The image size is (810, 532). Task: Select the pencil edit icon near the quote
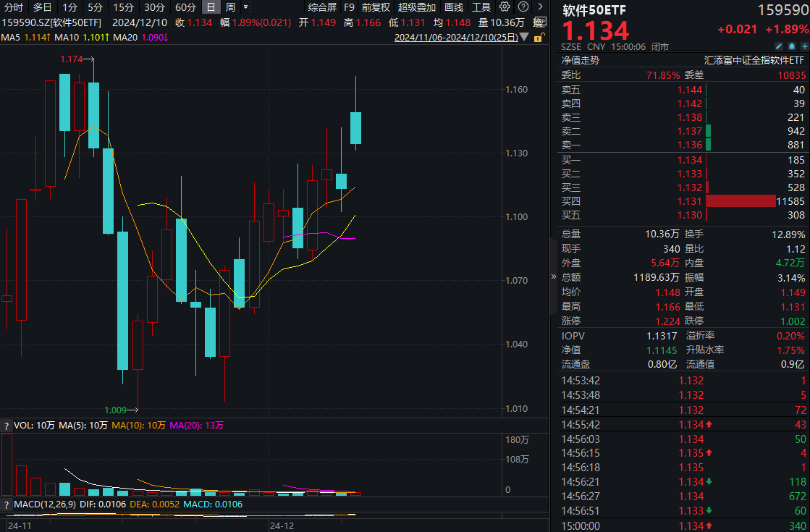click(779, 46)
